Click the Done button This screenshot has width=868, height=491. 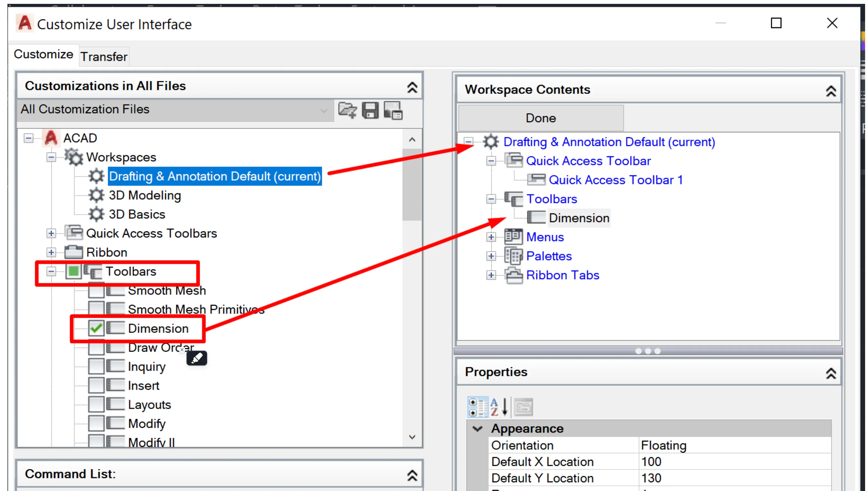point(540,118)
